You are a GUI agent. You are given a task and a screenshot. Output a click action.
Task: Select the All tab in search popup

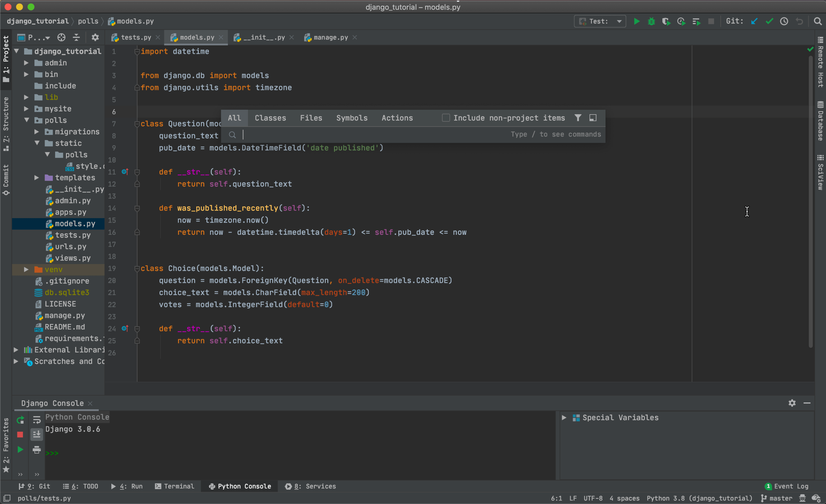pyautogui.click(x=234, y=118)
